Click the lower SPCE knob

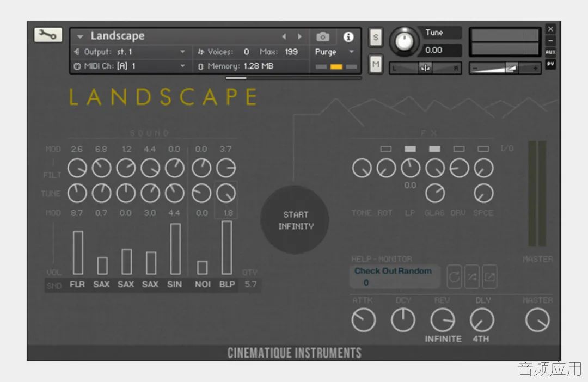(484, 193)
